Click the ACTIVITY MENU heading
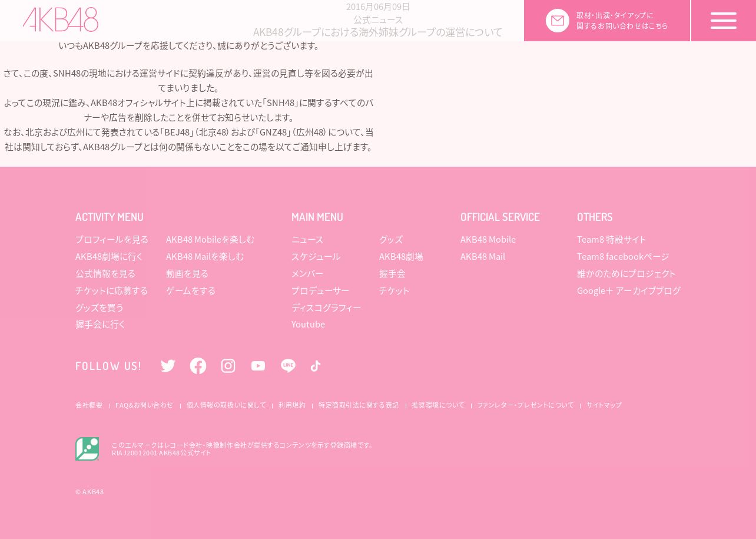This screenshot has width=756, height=539. click(110, 217)
